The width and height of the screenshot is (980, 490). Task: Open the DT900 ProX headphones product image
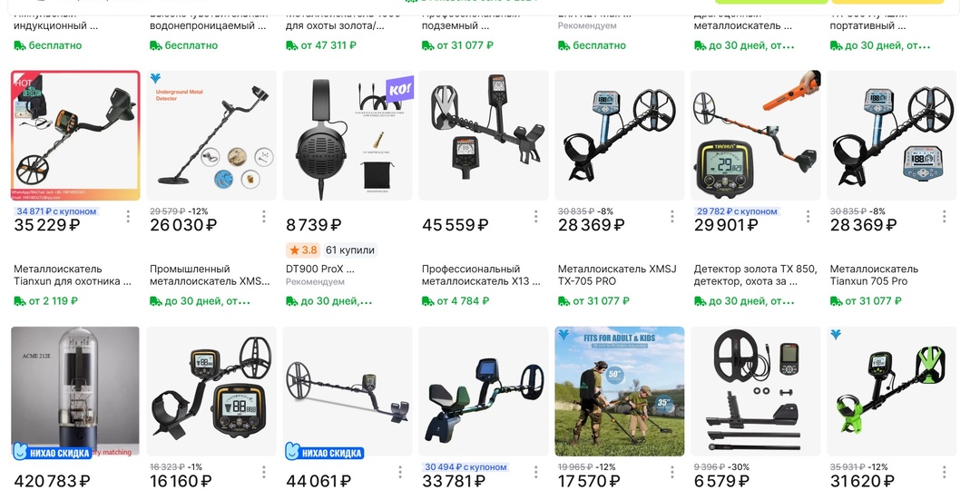click(x=348, y=135)
